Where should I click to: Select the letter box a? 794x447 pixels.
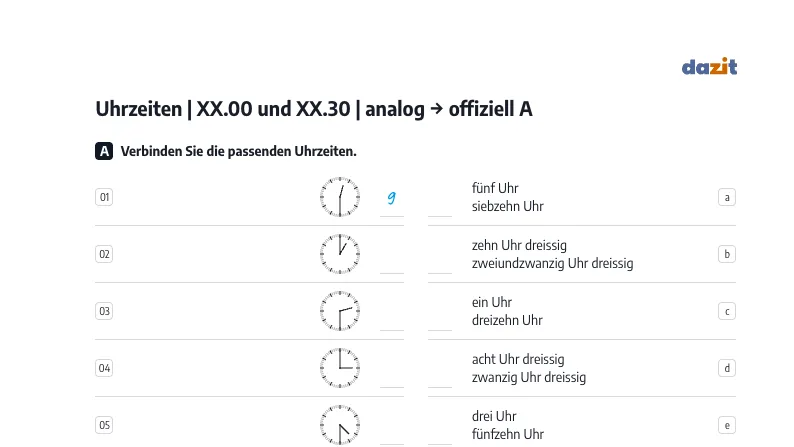click(727, 197)
